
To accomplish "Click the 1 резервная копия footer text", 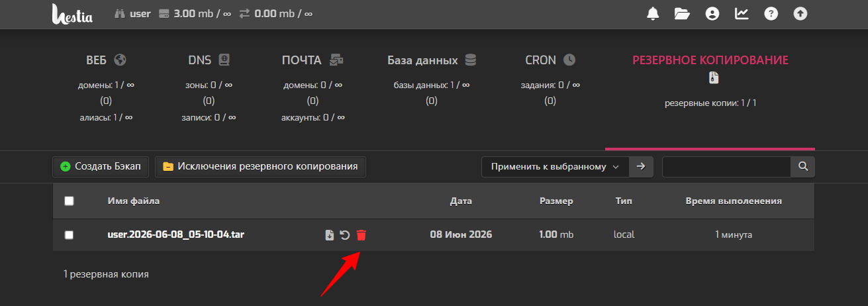I will point(106,274).
